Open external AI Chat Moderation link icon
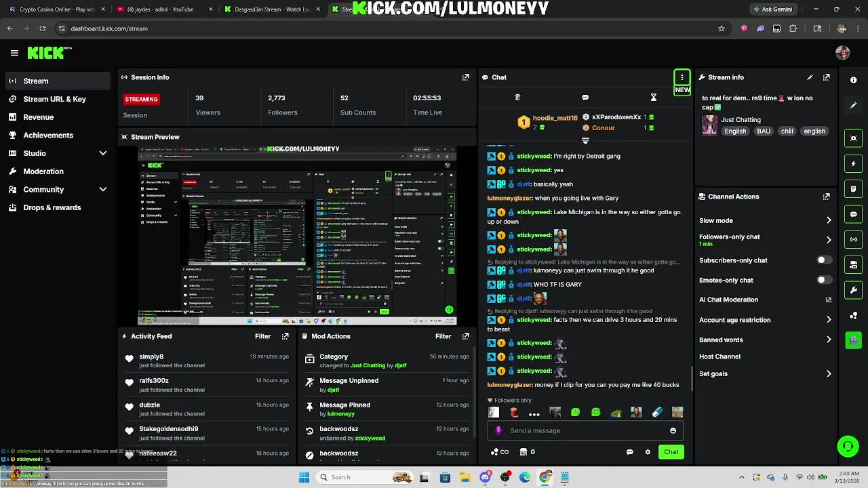868x488 pixels. [829, 300]
